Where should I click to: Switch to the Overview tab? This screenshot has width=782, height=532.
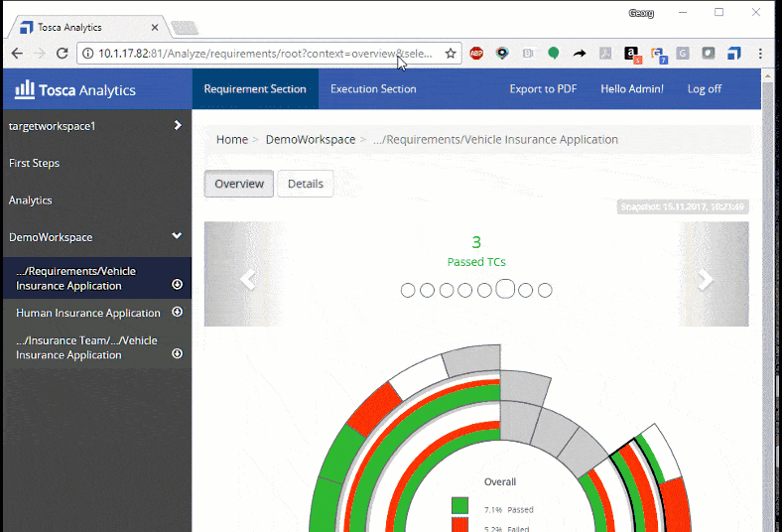pos(239,184)
